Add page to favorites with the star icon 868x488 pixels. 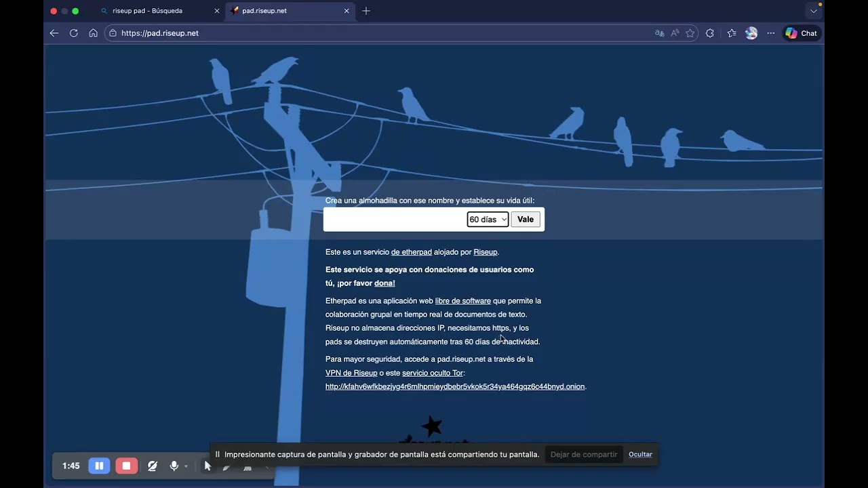coord(690,33)
